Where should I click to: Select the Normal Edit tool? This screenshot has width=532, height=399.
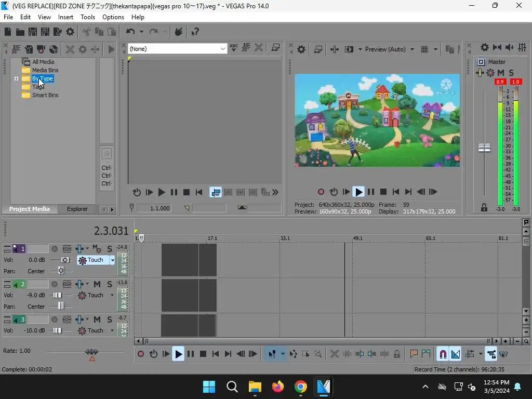tap(272, 354)
